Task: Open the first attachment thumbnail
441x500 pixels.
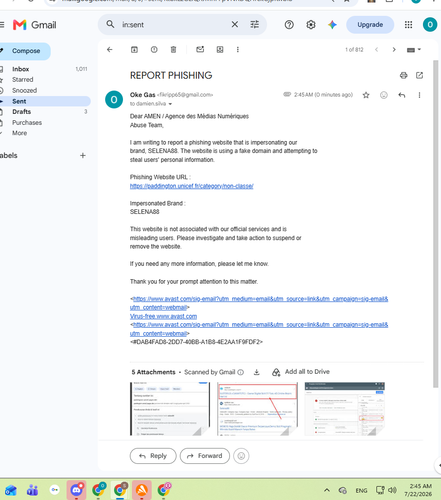Action: pyautogui.click(x=170, y=409)
